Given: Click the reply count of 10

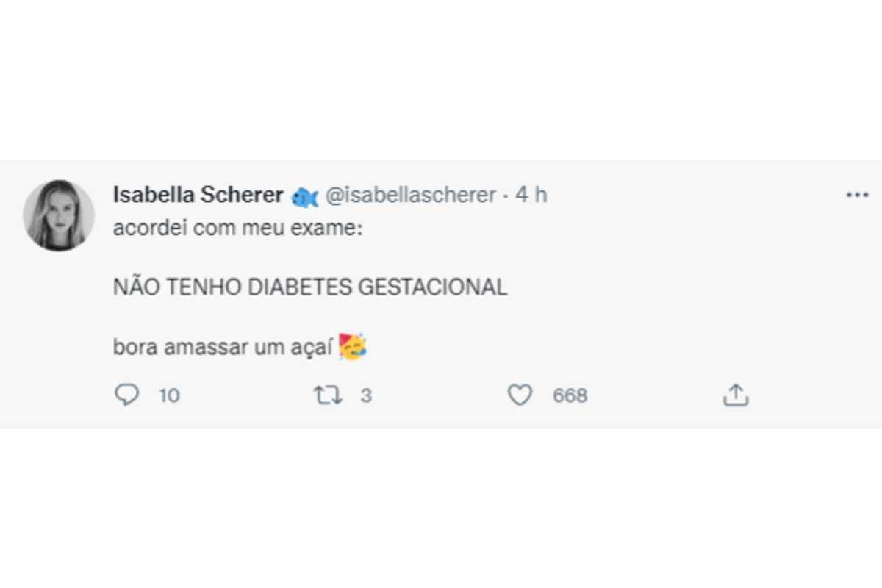Looking at the screenshot, I should (169, 395).
